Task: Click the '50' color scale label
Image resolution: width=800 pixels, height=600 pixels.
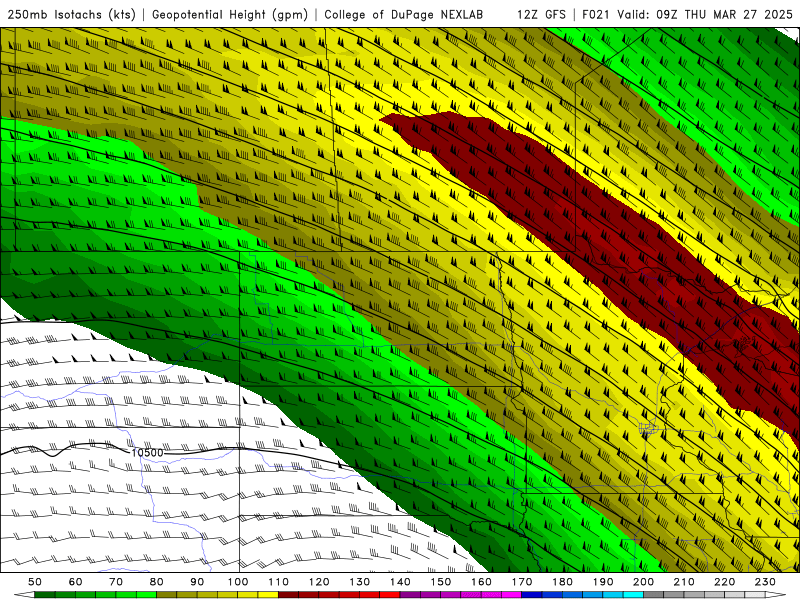Action: pyautogui.click(x=35, y=582)
